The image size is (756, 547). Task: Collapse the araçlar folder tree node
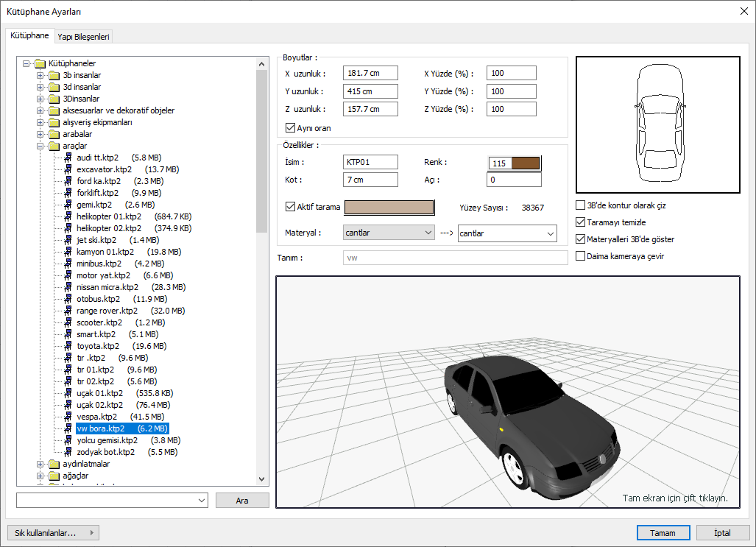coord(40,146)
